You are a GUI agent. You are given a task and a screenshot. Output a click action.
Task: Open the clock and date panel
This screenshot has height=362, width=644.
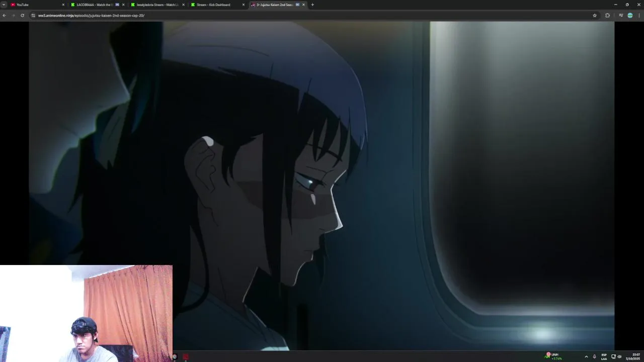[632, 356]
